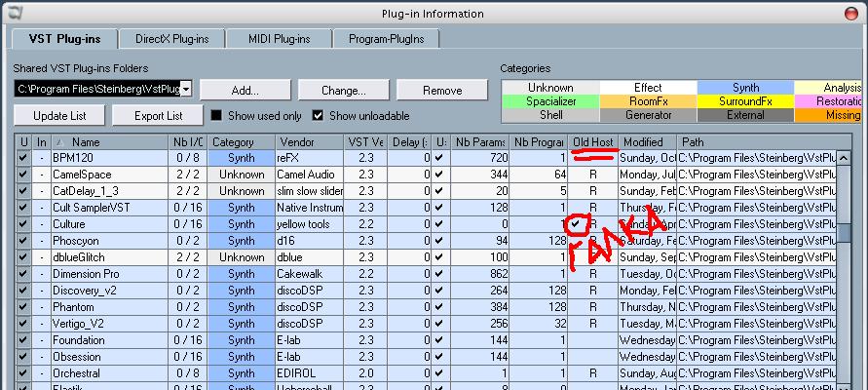The height and width of the screenshot is (390, 868).
Task: Click the Camel Audio vendor cell
Action: (310, 175)
